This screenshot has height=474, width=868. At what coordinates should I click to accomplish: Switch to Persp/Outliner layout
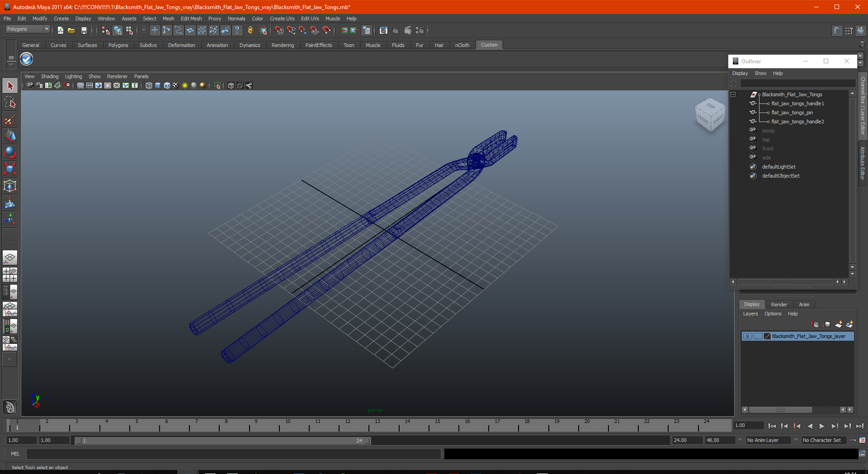pyautogui.click(x=10, y=291)
